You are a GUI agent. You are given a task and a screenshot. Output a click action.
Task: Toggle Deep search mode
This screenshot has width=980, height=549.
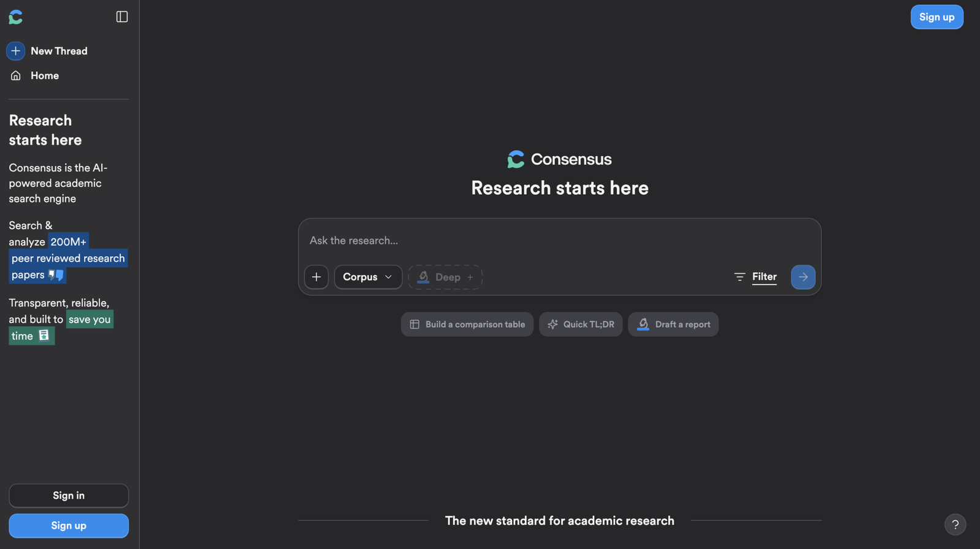click(445, 277)
